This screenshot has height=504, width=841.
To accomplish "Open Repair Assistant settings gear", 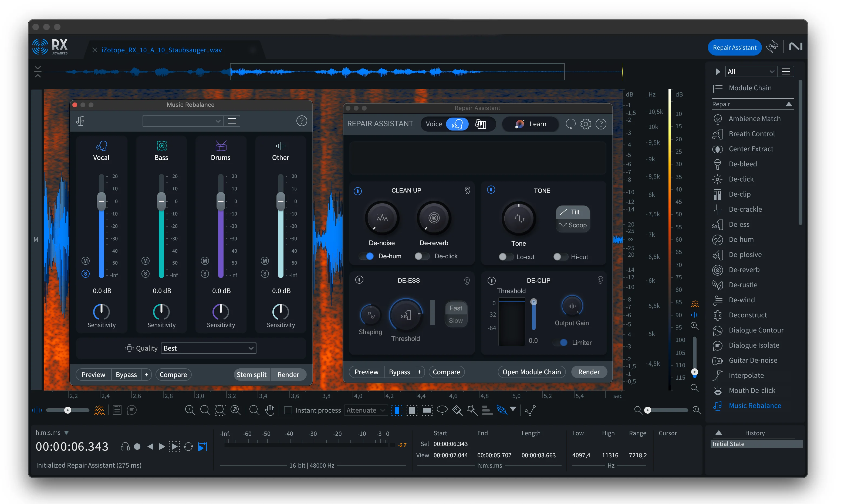I will click(585, 124).
